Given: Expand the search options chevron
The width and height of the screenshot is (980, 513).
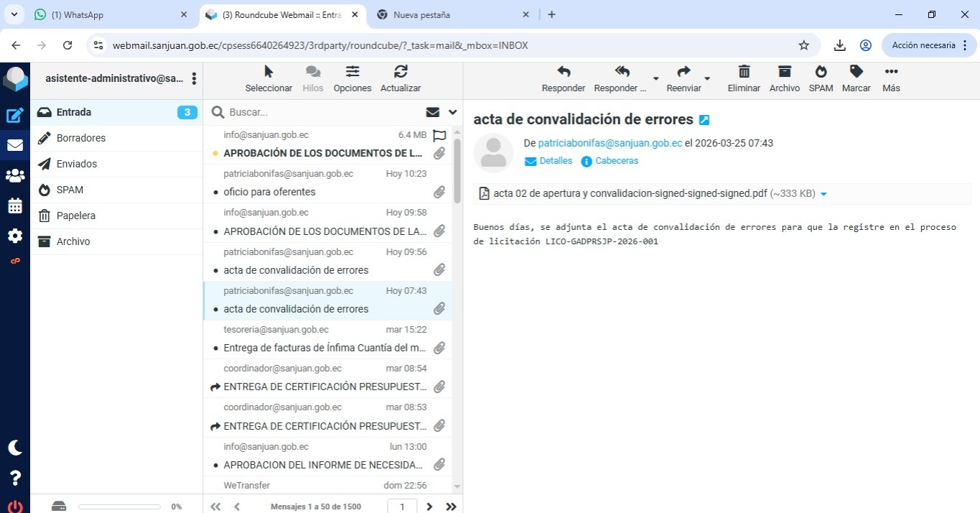Looking at the screenshot, I should [x=452, y=112].
